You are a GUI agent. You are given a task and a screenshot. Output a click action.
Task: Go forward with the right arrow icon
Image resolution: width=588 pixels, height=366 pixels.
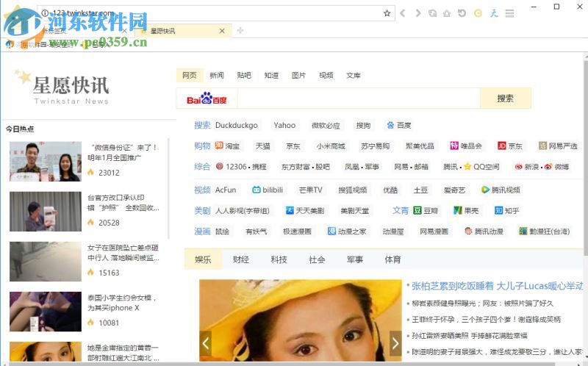pos(417,13)
